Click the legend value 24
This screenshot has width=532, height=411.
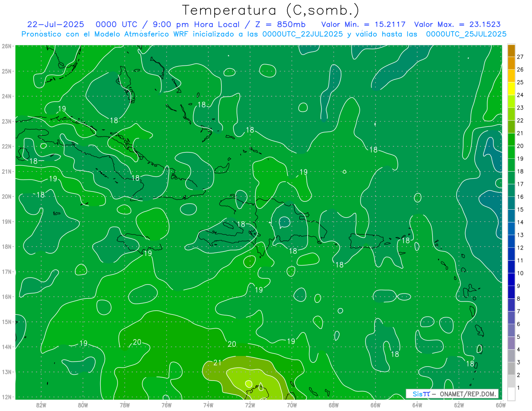[520, 95]
